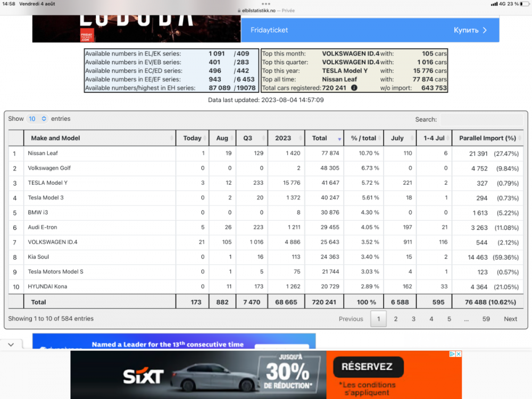Viewport: 532px width, 399px height.
Task: Click the w/o import 643 753 value
Action: click(x=434, y=88)
